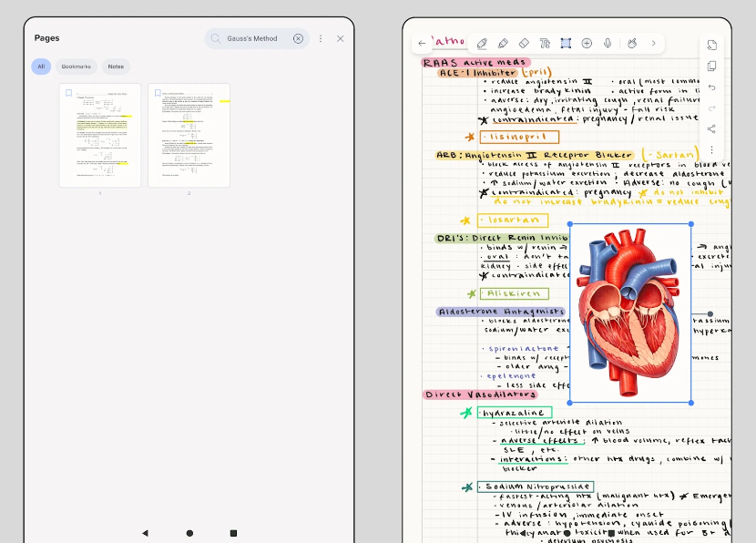Screen dimensions: 756x543
Task: Click 'spironolactone' handwritten text
Action: tap(523, 349)
